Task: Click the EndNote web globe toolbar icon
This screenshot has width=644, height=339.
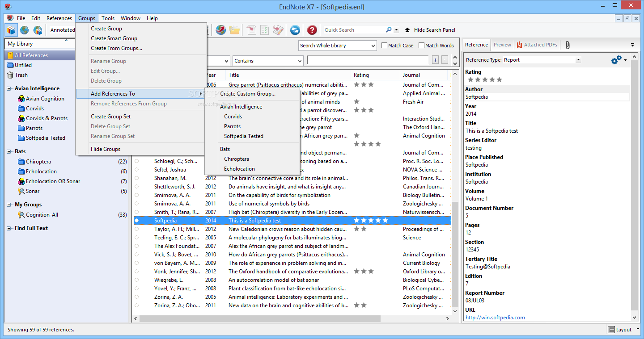Action: pyautogui.click(x=220, y=30)
